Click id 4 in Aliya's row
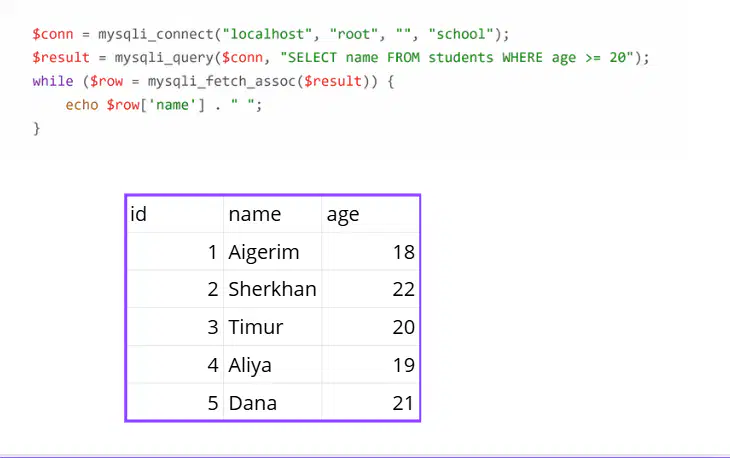This screenshot has width=730, height=458. pyautogui.click(x=175, y=365)
